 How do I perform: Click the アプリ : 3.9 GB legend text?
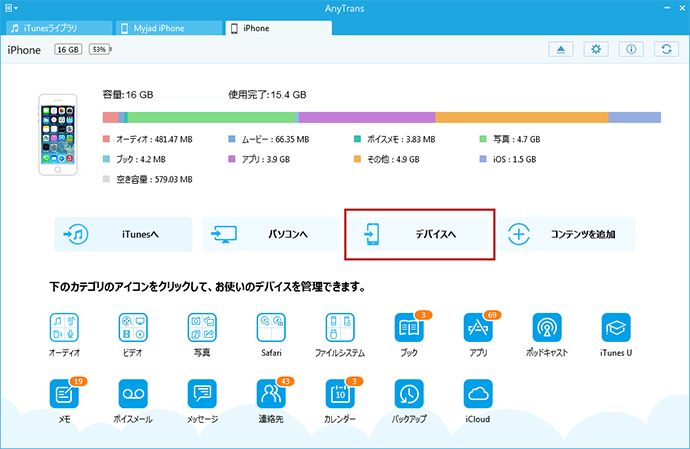coord(266,159)
